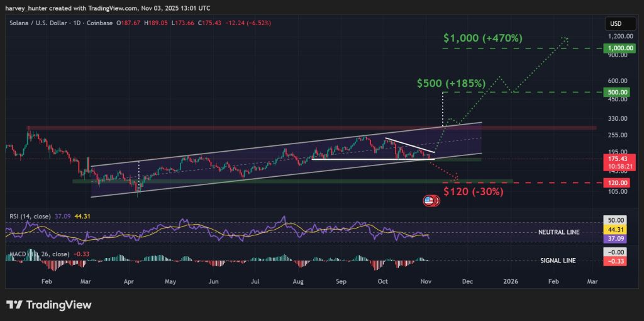Click the SIGNAL LINE label on MACD
The width and height of the screenshot is (644, 321).
[x=558, y=261]
